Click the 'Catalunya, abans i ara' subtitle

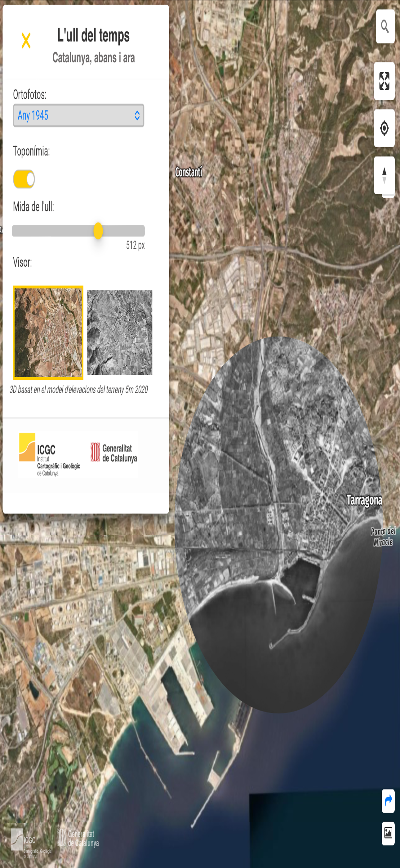click(x=94, y=58)
